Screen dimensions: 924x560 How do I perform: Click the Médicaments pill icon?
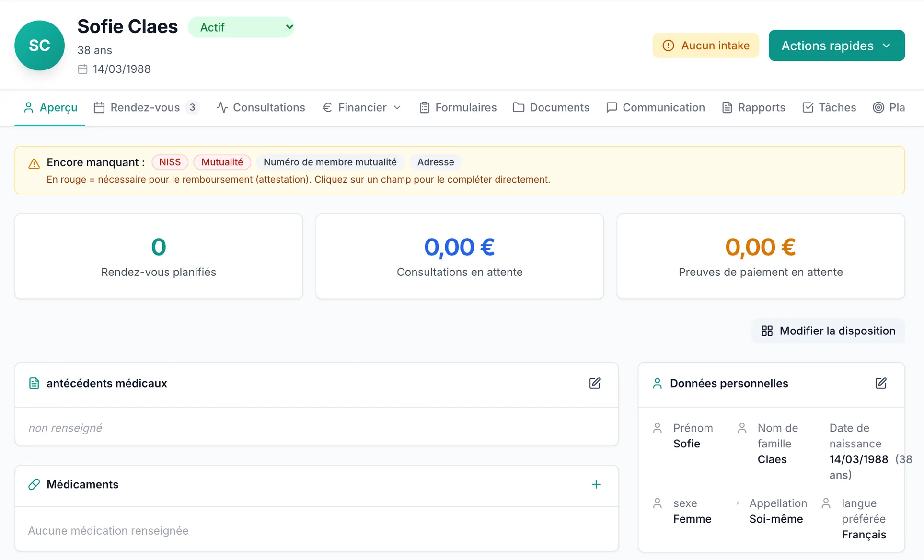click(34, 484)
